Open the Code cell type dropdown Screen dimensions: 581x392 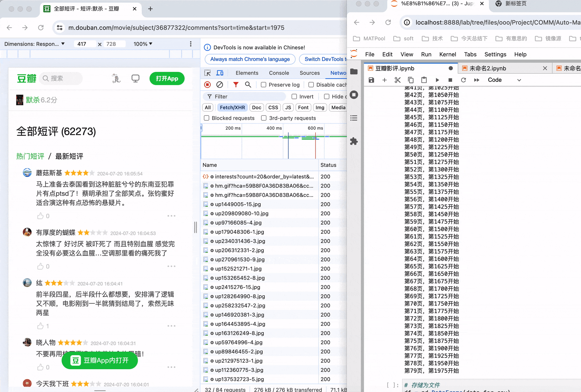pyautogui.click(x=504, y=80)
